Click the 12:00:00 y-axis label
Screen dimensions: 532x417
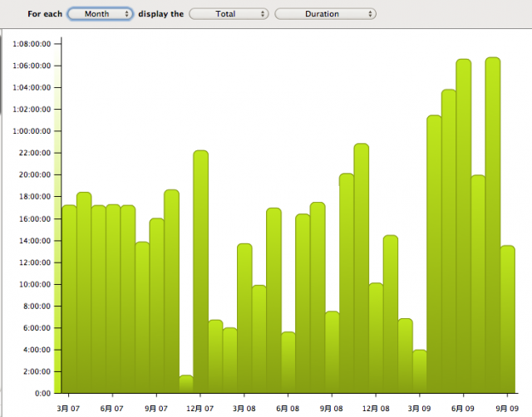35,262
